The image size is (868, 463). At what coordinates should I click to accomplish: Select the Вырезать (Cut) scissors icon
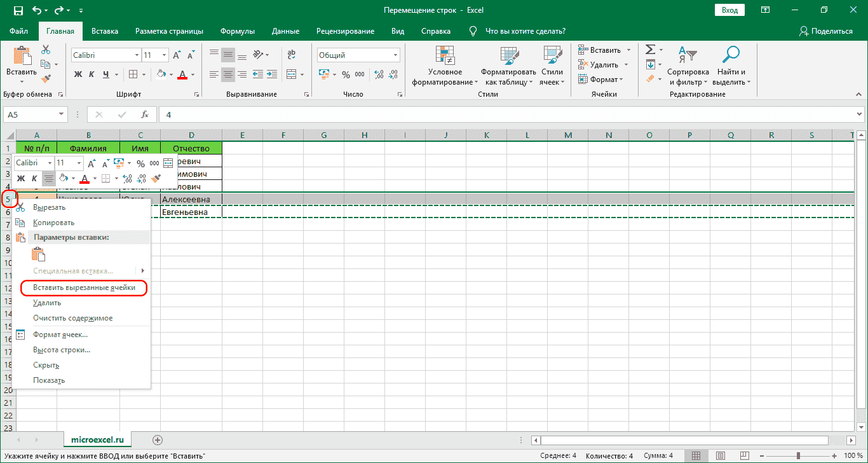coord(44,48)
